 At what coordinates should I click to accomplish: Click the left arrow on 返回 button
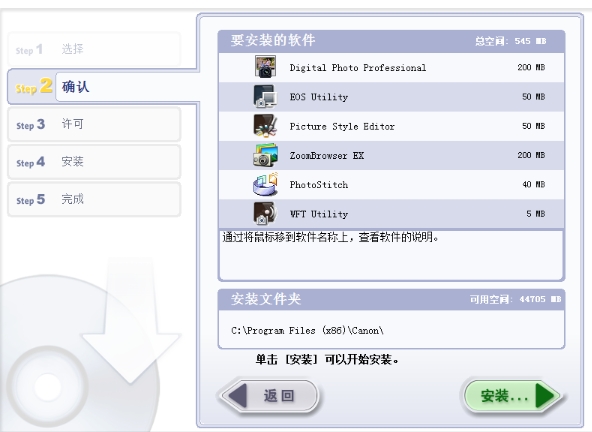click(238, 396)
